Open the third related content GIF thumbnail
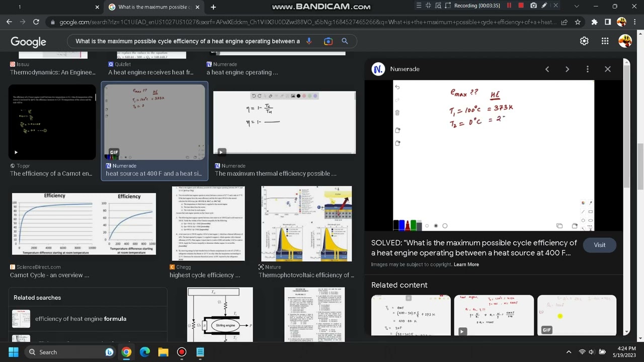644x362 pixels. point(577,315)
